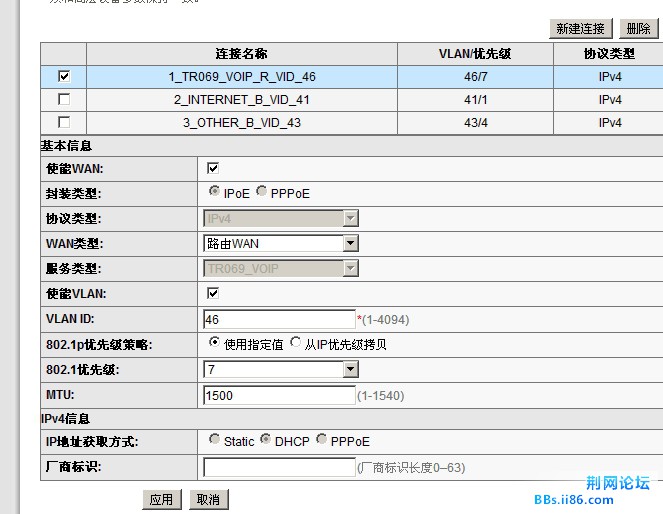Select Static IP acquisition mode
Image resolution: width=663 pixels, height=514 pixels.
coord(214,440)
